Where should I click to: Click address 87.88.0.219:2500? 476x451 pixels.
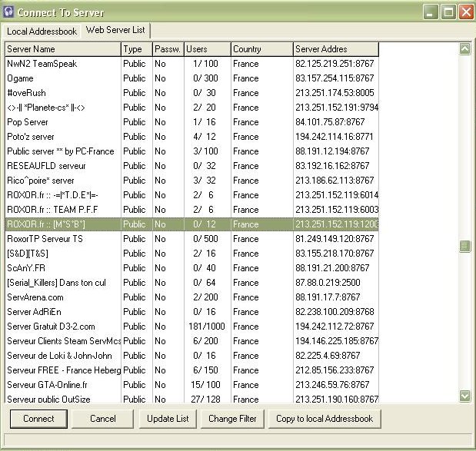(328, 283)
